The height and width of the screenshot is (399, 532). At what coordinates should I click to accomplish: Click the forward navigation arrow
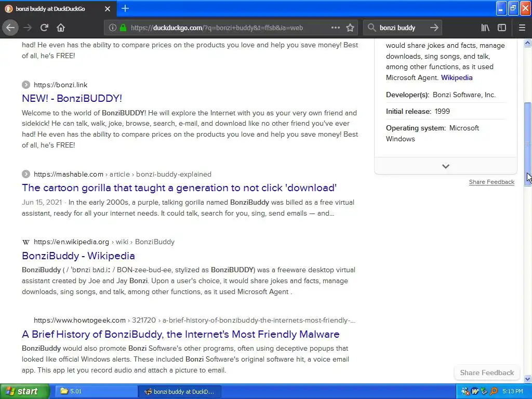click(28, 28)
